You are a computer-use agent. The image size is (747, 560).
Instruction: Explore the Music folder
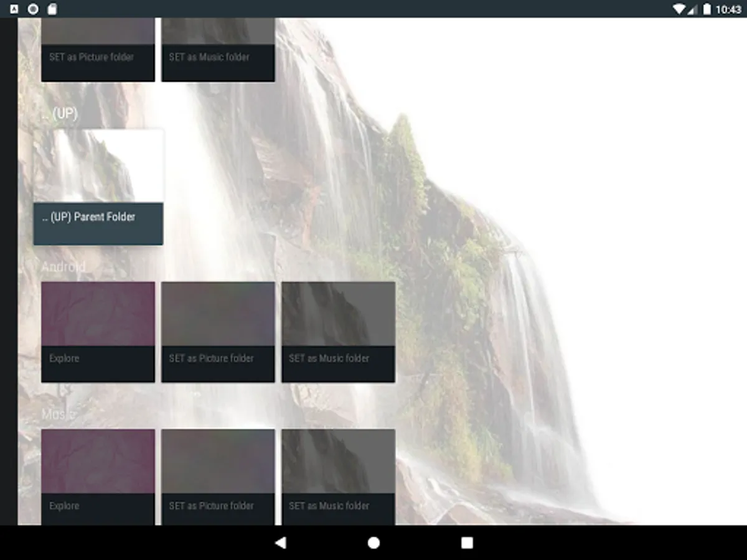(98, 477)
